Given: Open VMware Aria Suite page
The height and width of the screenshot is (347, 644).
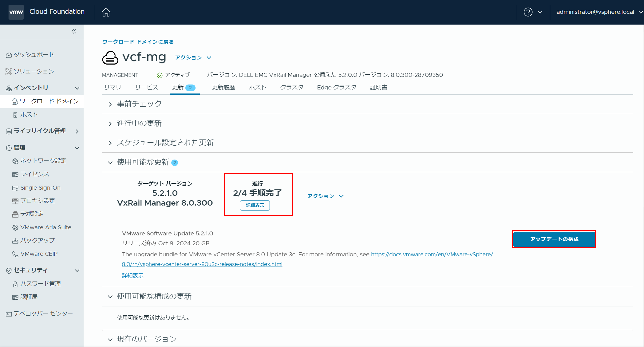Looking at the screenshot, I should [46, 227].
